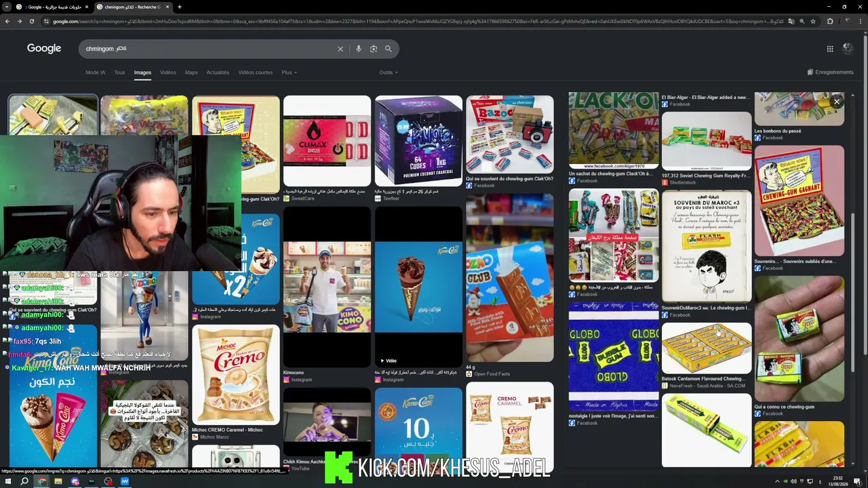Open 'Les bonbons du passé' caption link
868x488 pixels.
click(x=778, y=131)
